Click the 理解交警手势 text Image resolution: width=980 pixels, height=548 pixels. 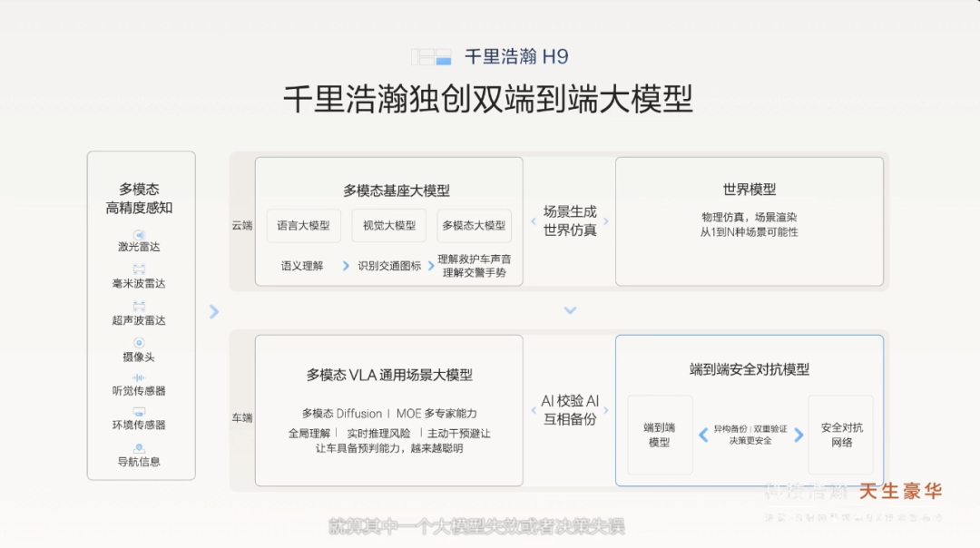pos(475,272)
